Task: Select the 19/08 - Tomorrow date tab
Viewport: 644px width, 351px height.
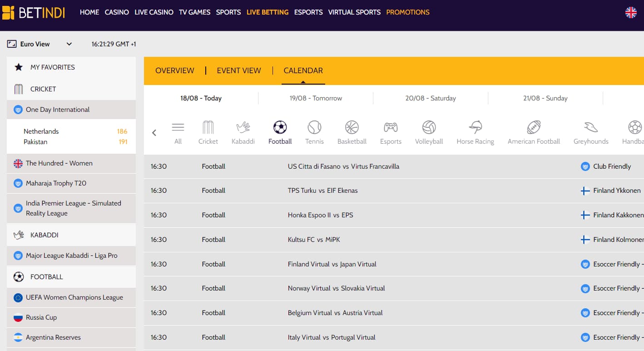Action: pyautogui.click(x=316, y=98)
